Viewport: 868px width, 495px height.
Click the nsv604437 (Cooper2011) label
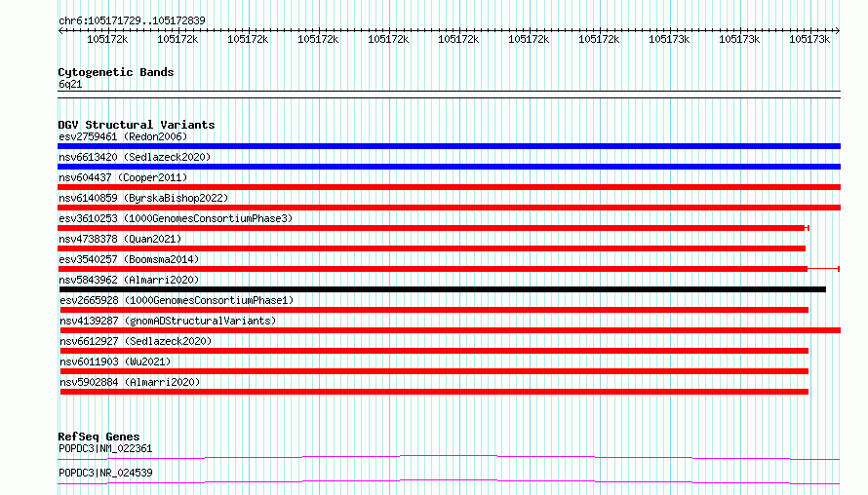(123, 177)
